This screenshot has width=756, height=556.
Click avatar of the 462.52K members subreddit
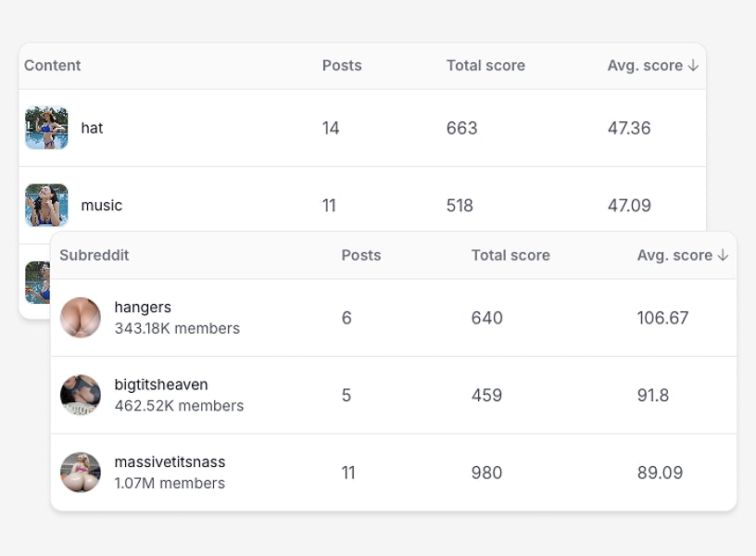81,396
